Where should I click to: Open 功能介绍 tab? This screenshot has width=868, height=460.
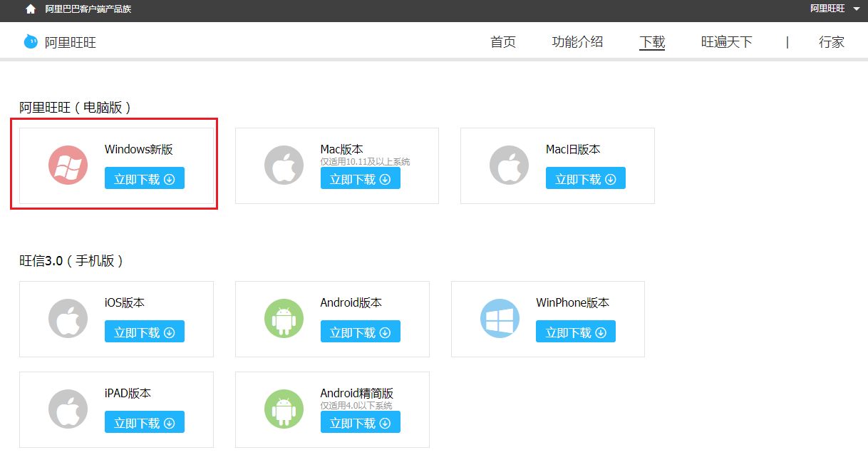[577, 42]
